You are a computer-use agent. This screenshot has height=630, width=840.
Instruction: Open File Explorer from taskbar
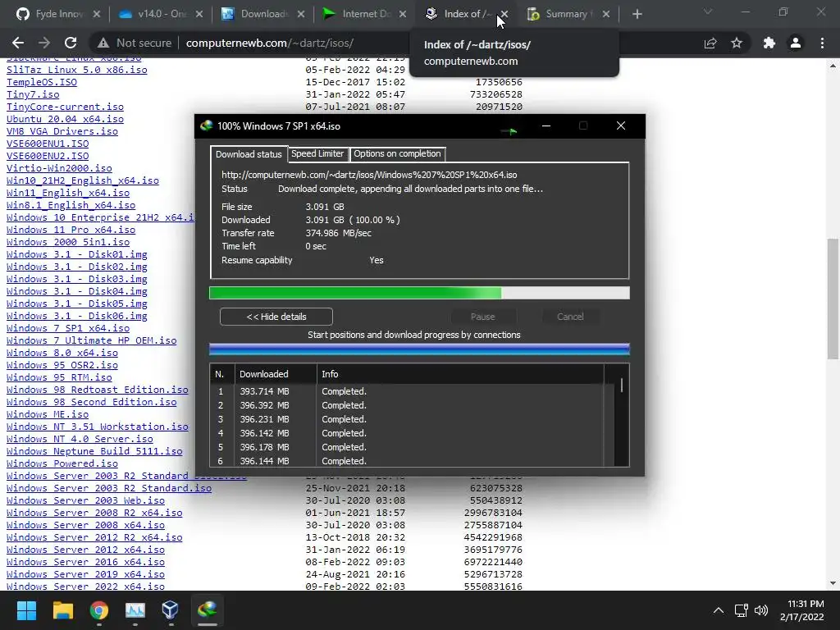(x=62, y=609)
